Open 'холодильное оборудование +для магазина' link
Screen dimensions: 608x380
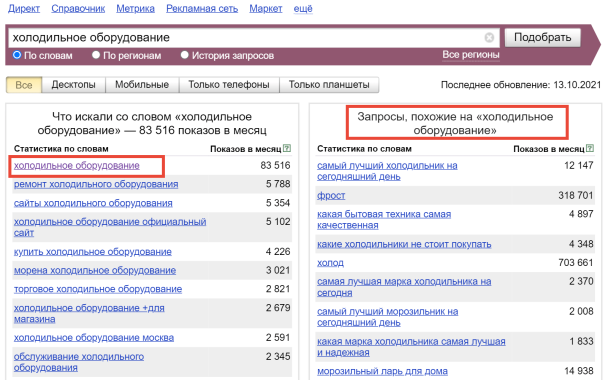[89, 313]
